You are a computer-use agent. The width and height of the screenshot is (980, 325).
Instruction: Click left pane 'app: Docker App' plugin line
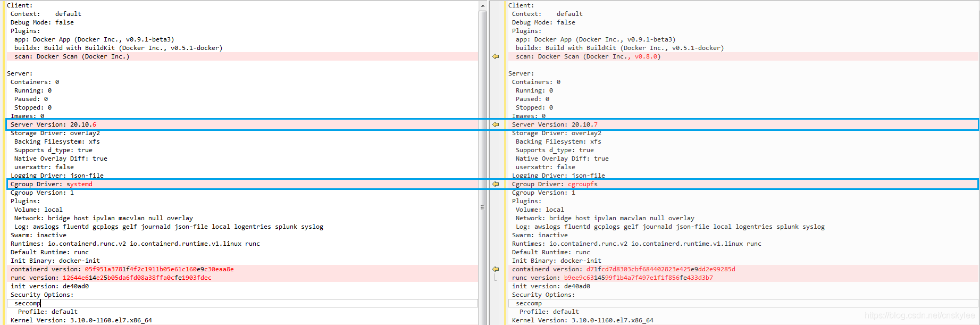click(94, 39)
